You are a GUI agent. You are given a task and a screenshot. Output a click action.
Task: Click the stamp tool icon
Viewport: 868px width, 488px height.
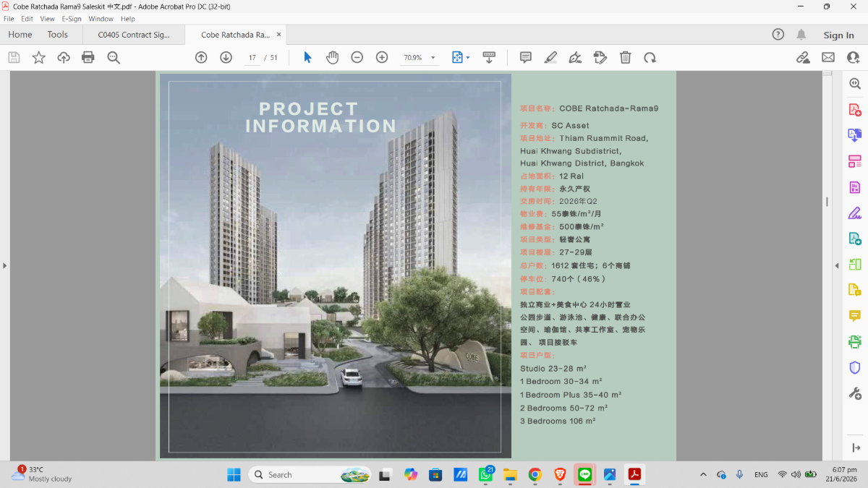(600, 58)
